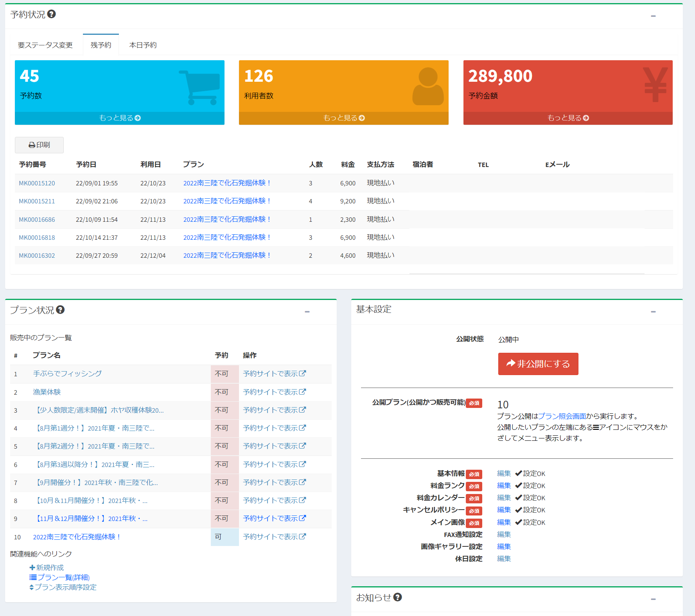Click 編集 for FAX通知設定
This screenshot has width=695, height=616.
tap(504, 534)
